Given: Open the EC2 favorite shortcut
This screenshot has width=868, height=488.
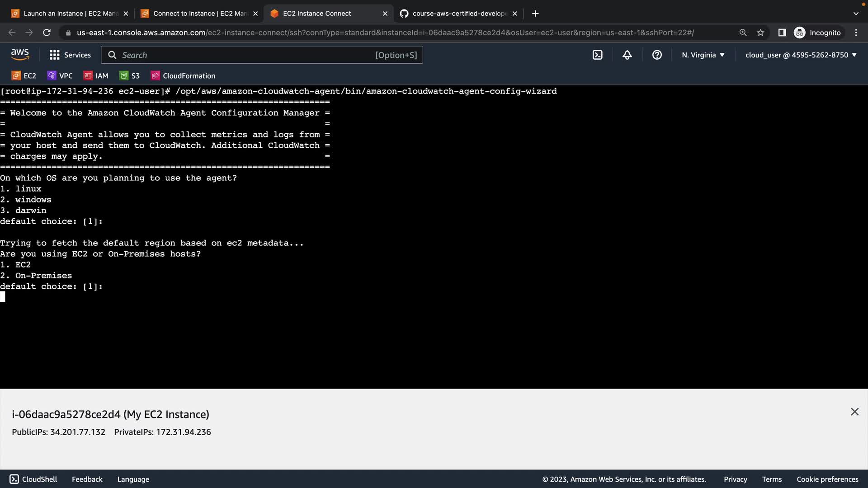Looking at the screenshot, I should [x=24, y=76].
